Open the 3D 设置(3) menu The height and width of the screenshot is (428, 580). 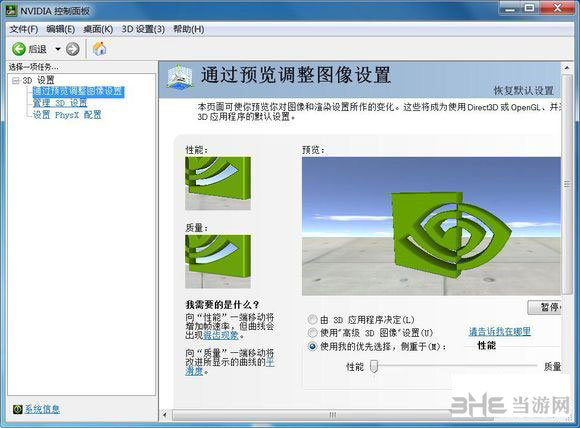point(143,29)
